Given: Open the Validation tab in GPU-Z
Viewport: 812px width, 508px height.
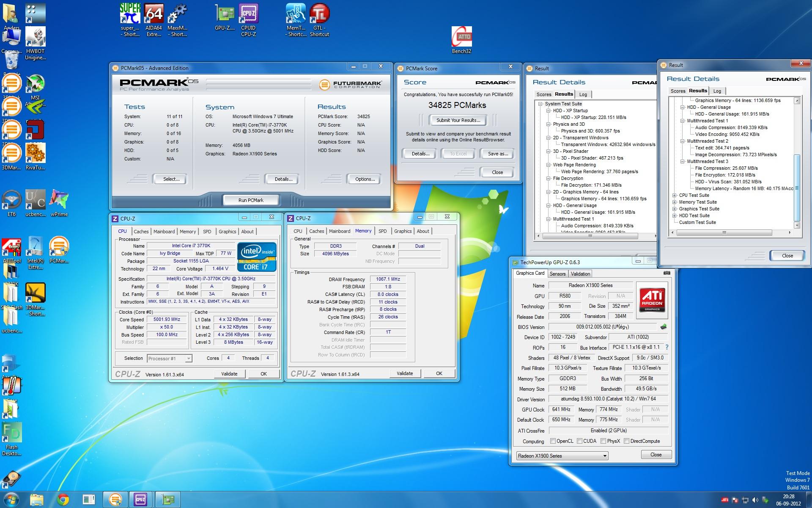Looking at the screenshot, I should (580, 274).
